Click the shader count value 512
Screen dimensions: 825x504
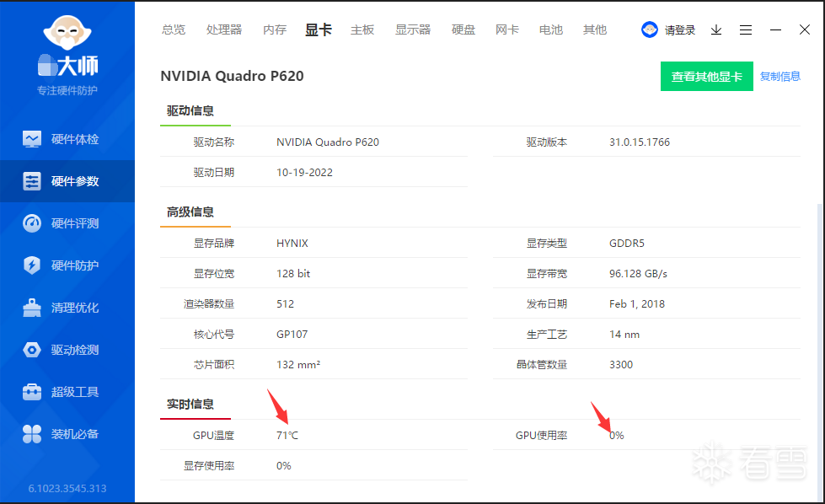(x=285, y=304)
